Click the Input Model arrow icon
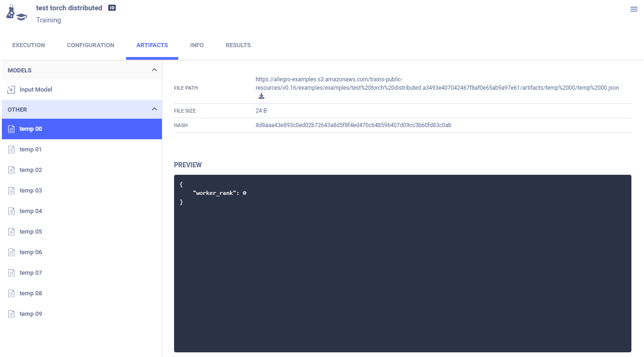Image resolution: width=644 pixels, height=357 pixels. pos(12,90)
